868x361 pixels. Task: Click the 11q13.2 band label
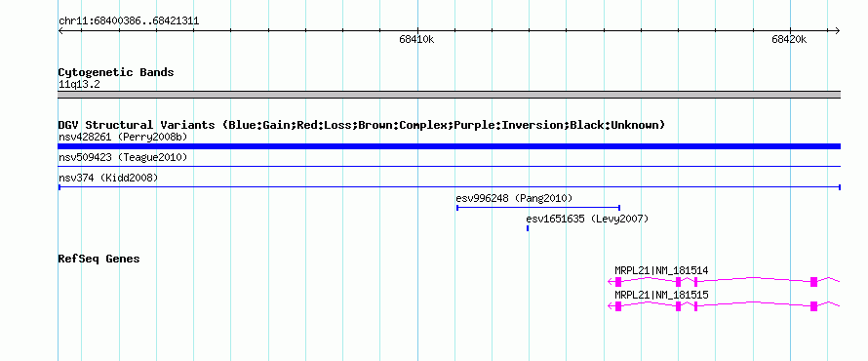[79, 85]
